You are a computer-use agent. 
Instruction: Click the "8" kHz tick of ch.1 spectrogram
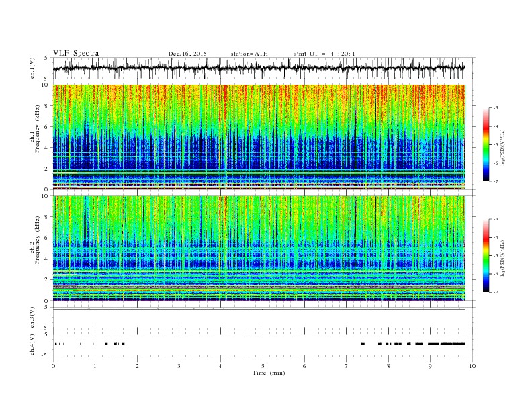[x=47, y=106]
